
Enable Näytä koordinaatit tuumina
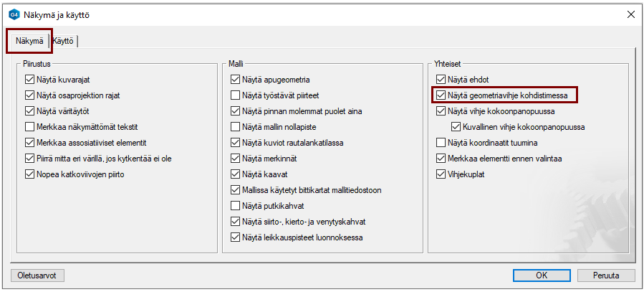click(x=441, y=143)
